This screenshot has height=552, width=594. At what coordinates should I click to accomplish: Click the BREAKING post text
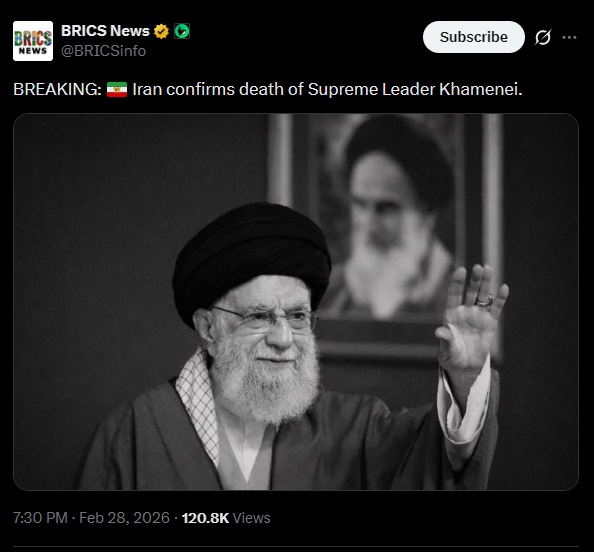click(x=268, y=89)
